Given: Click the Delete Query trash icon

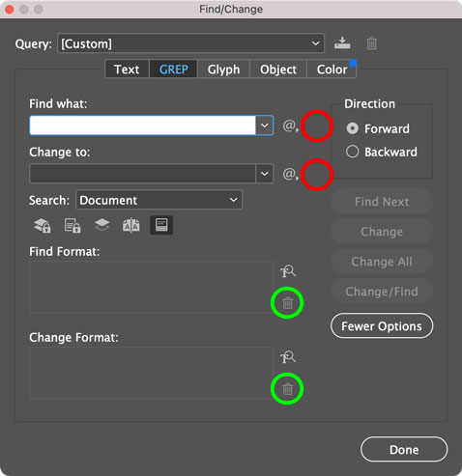Looking at the screenshot, I should pos(371,43).
